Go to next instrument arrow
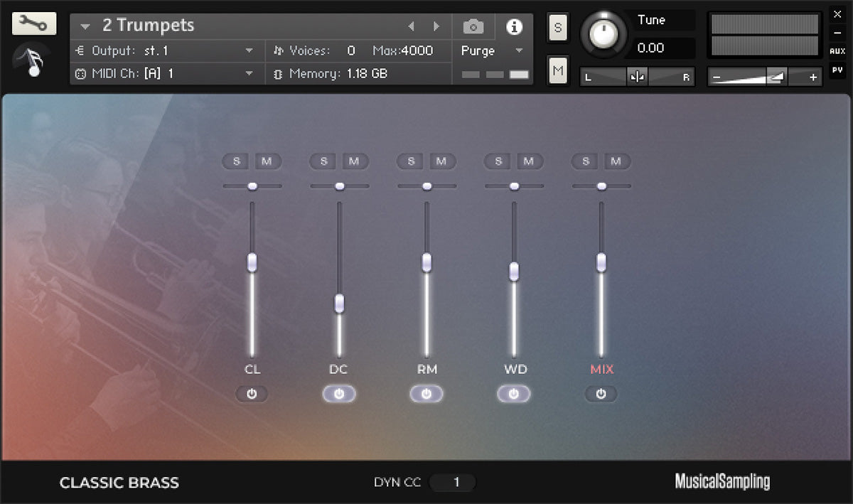 coord(436,27)
